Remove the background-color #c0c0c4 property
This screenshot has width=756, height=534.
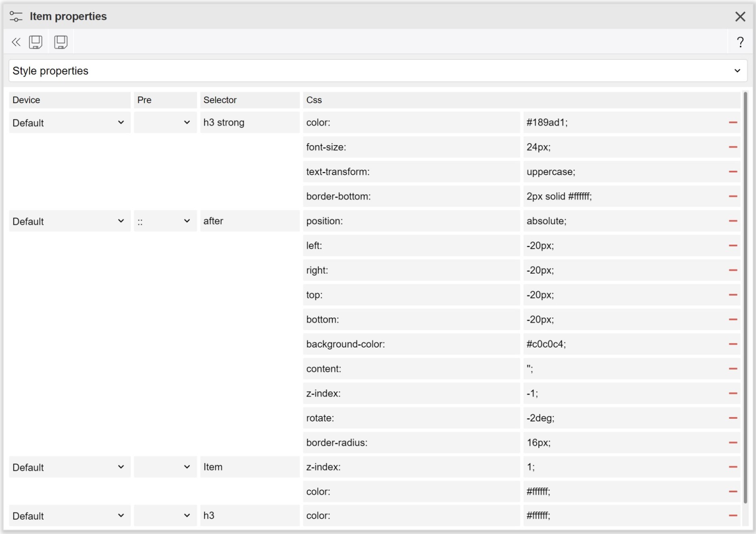pyautogui.click(x=733, y=344)
